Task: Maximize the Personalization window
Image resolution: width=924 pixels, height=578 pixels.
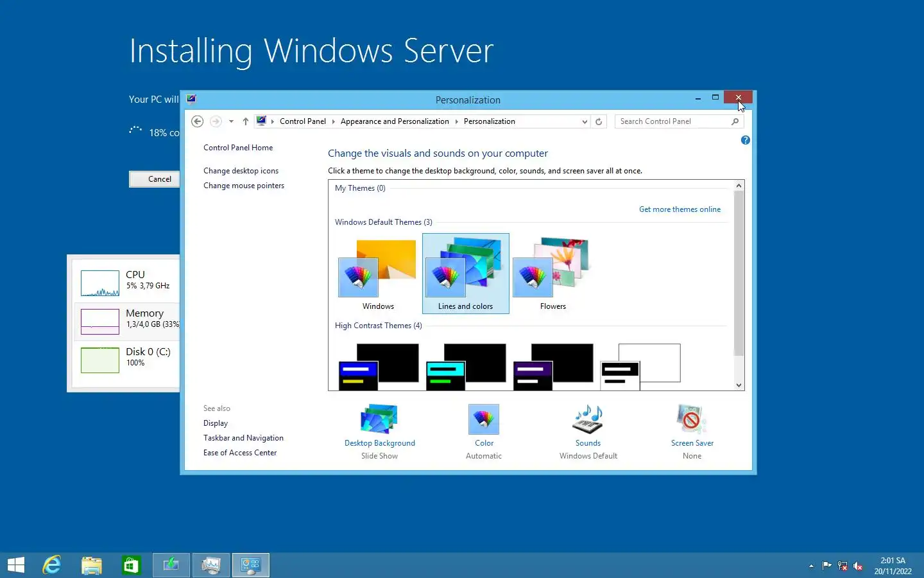Action: pyautogui.click(x=715, y=98)
